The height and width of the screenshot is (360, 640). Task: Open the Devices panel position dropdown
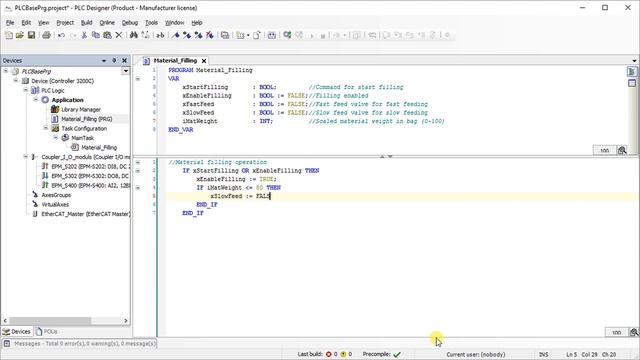coord(104,60)
